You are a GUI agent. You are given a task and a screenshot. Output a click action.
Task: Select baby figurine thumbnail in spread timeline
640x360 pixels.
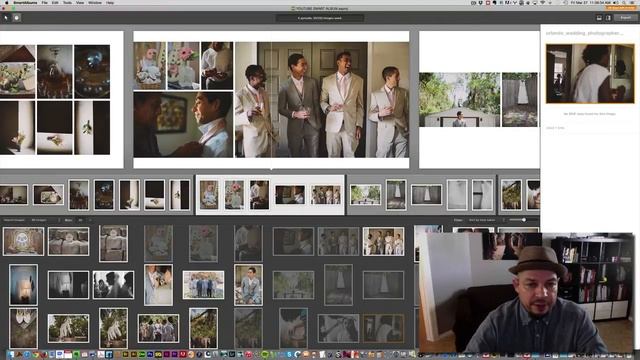209,195
